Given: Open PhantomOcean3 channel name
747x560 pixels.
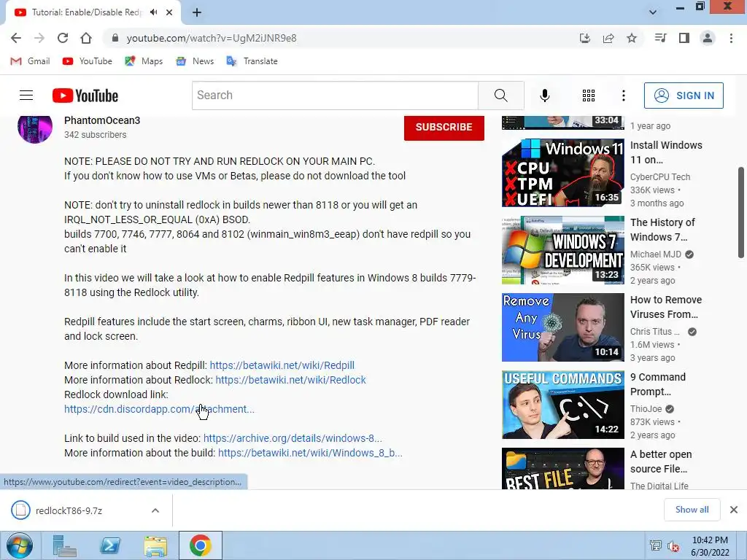Looking at the screenshot, I should pyautogui.click(x=102, y=120).
